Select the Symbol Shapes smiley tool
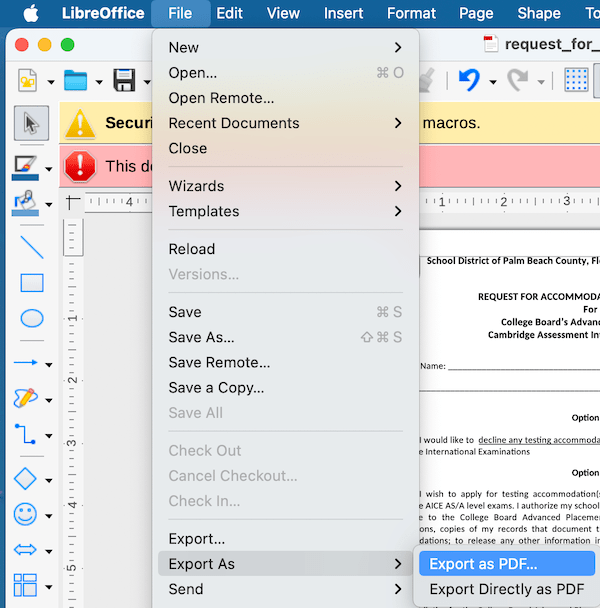600x608 pixels. (x=25, y=515)
